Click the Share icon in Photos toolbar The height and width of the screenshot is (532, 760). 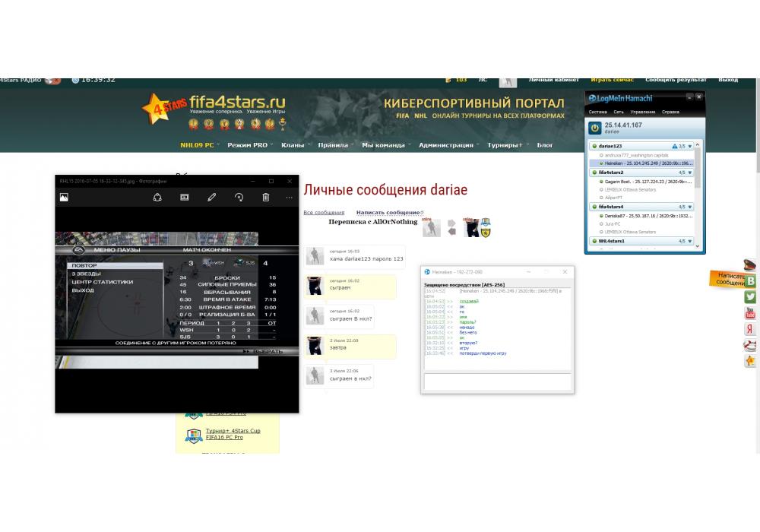click(x=157, y=197)
